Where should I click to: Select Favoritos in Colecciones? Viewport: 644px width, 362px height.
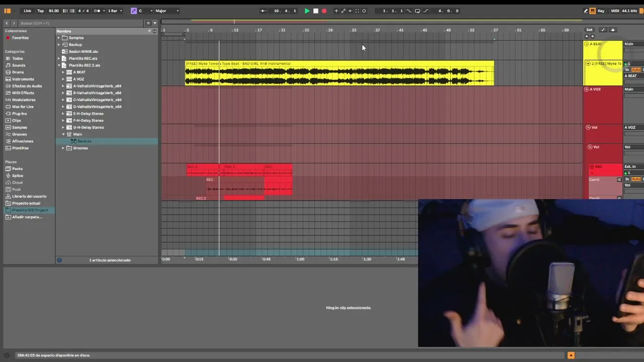click(x=20, y=38)
